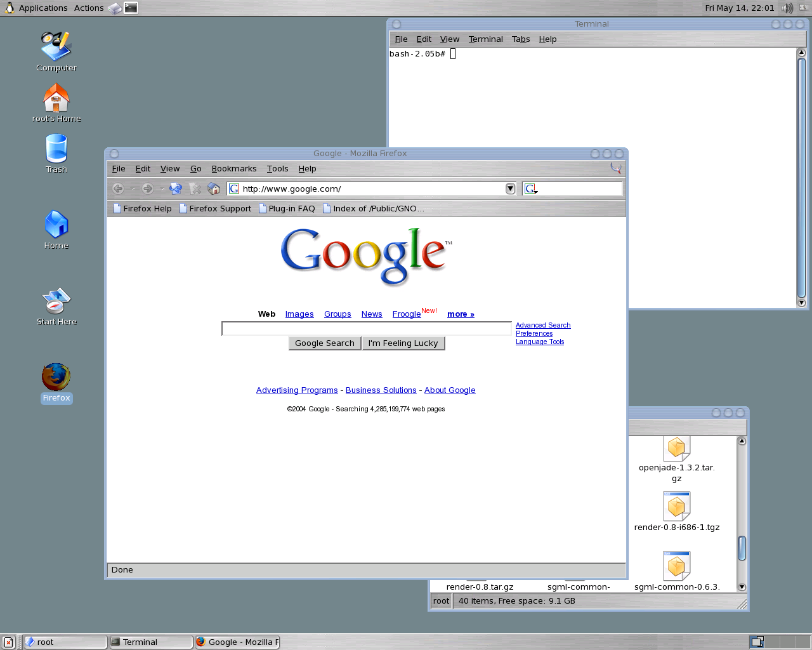The width and height of the screenshot is (812, 650).
Task: Click the Firefox throbber icon
Action: 615,168
